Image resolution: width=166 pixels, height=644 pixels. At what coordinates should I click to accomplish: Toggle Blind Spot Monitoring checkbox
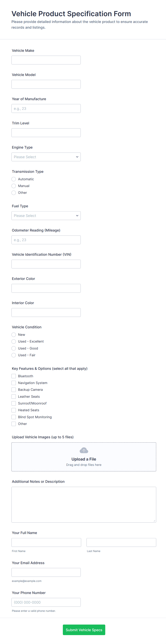14,417
